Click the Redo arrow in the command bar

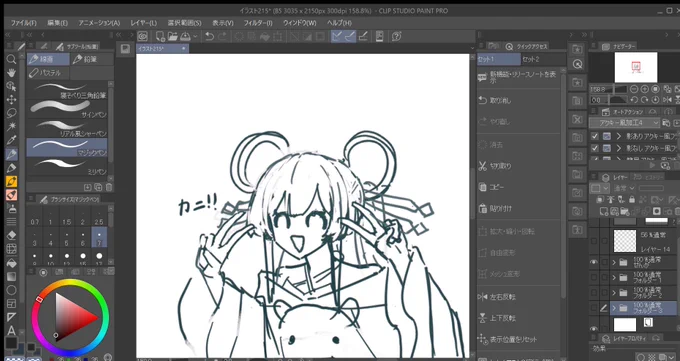click(x=222, y=36)
